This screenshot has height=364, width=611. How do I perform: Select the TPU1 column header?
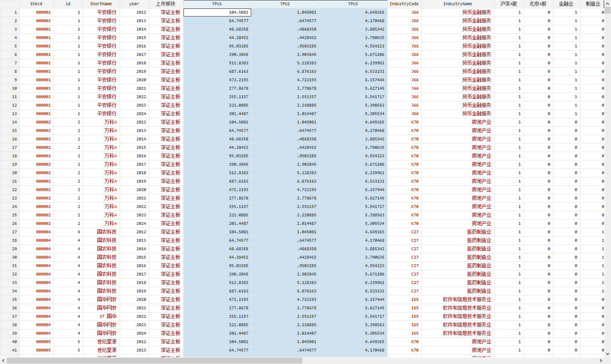(217, 4)
